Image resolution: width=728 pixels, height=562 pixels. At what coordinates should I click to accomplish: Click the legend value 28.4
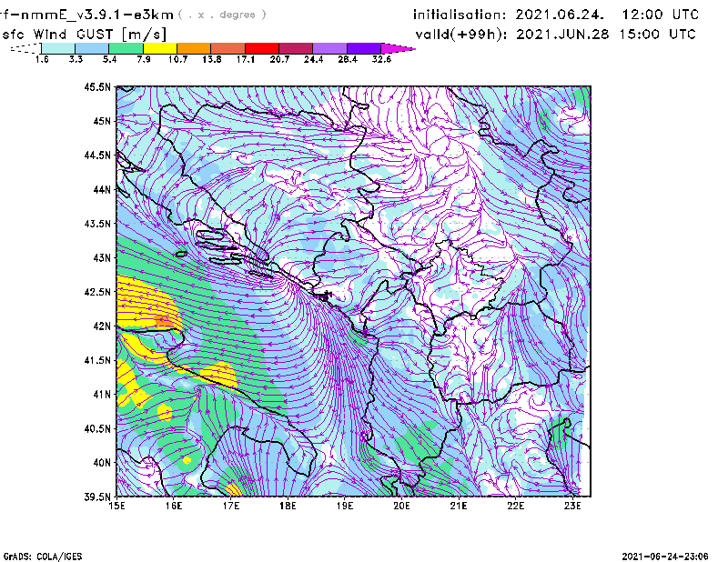click(x=348, y=59)
